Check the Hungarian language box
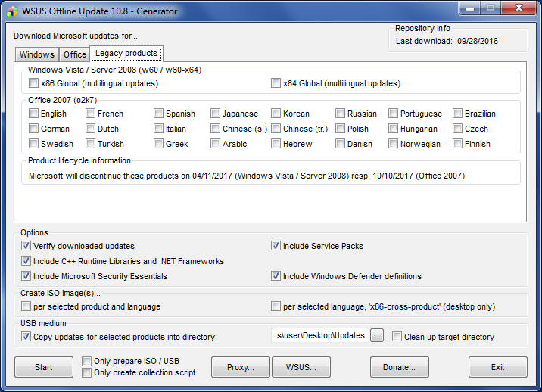 [x=393, y=129]
